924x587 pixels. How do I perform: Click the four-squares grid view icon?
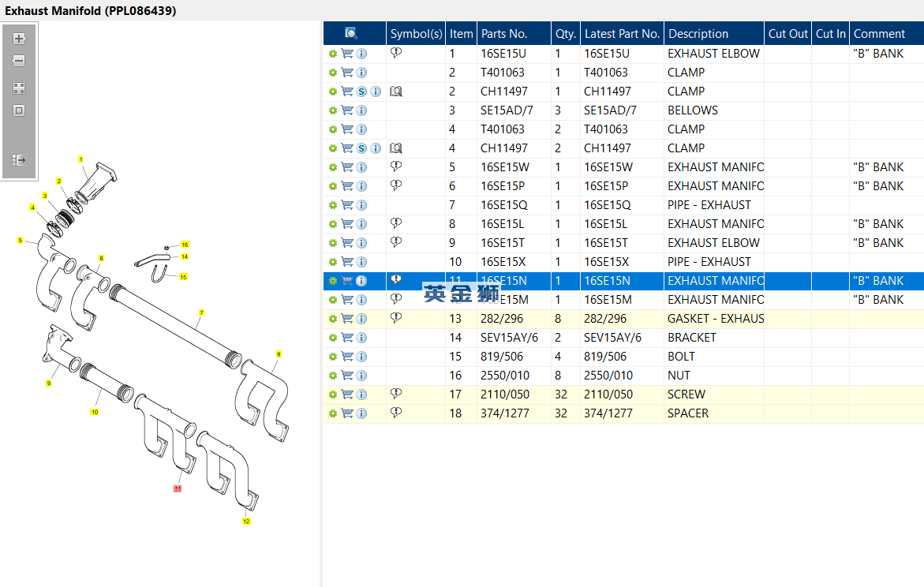[x=19, y=88]
